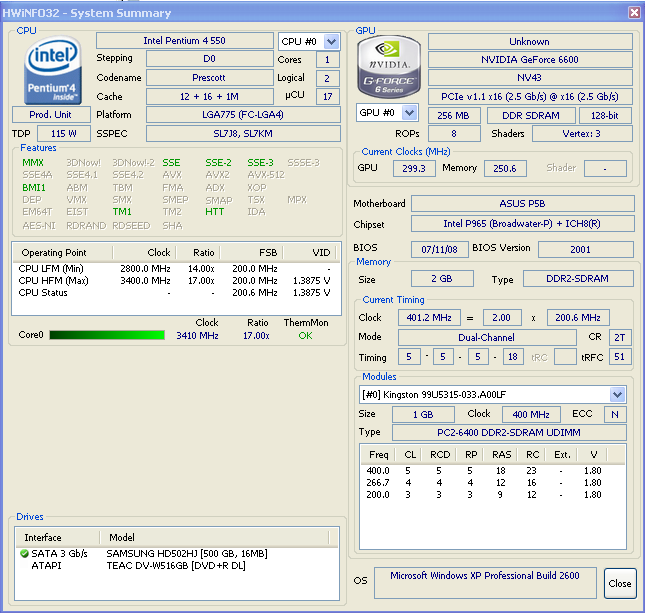Click the NVIDIA GeForce 6 Series logo
The width and height of the screenshot is (645, 613).
tap(388, 67)
